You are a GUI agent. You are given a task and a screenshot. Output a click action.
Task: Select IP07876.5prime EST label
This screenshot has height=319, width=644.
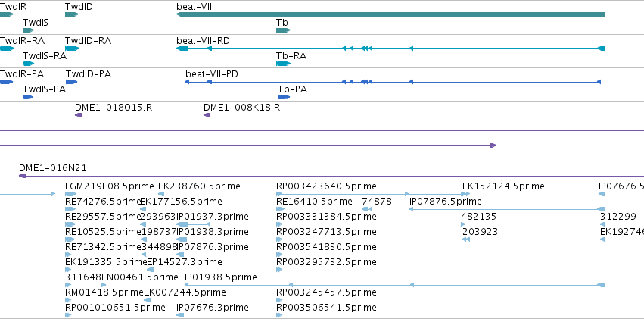tap(446, 202)
